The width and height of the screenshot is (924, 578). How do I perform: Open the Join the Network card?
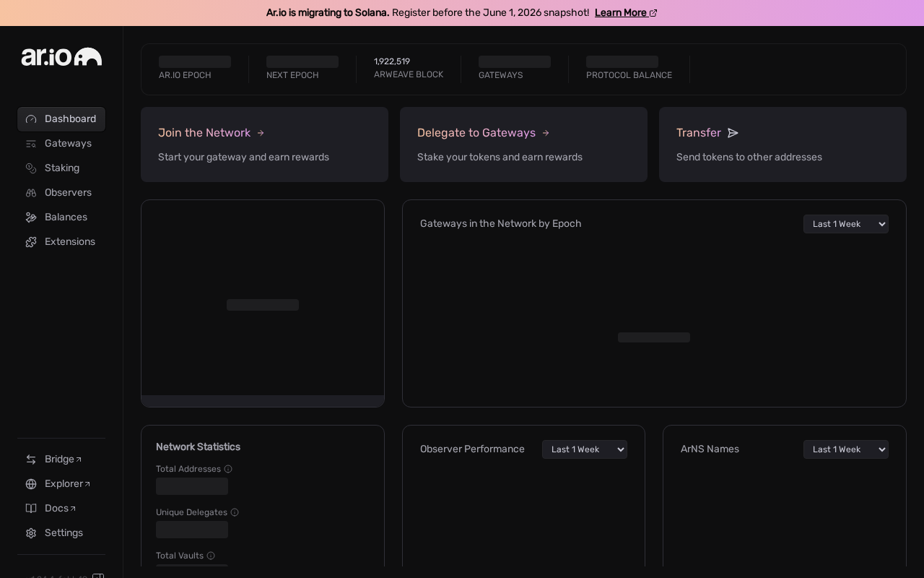(x=264, y=144)
